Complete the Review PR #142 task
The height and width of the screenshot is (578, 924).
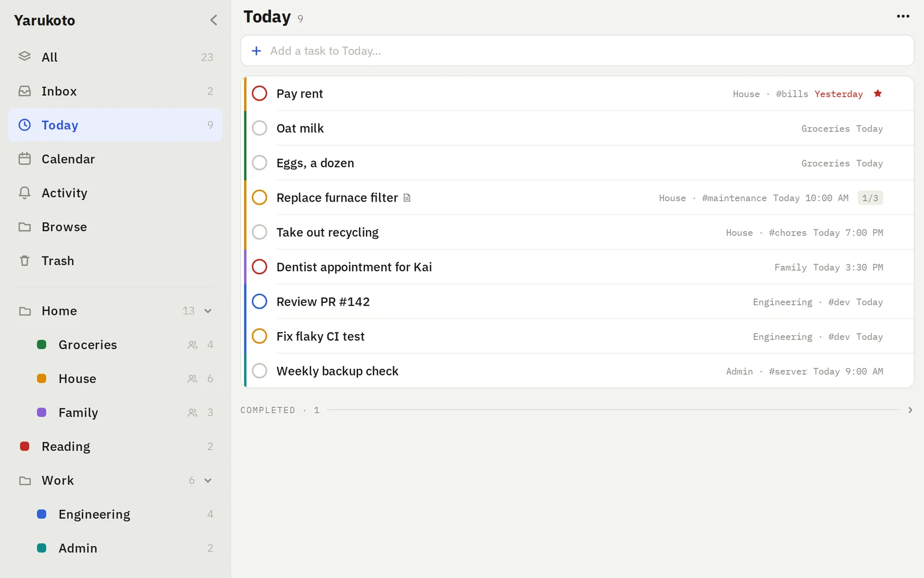coord(260,302)
